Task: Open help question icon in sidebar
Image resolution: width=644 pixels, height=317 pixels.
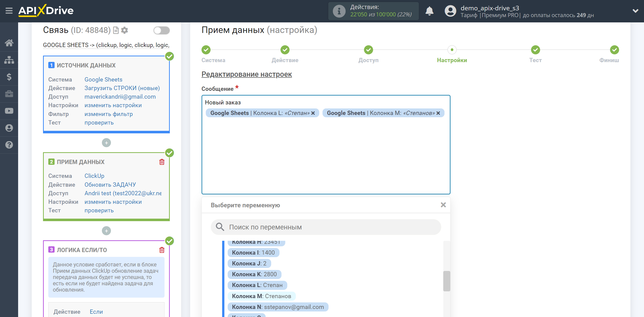Action: pos(9,145)
